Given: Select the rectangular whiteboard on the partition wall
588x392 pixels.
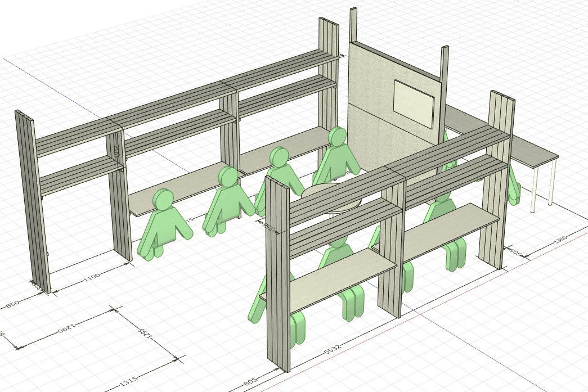Looking at the screenshot, I should [x=414, y=104].
